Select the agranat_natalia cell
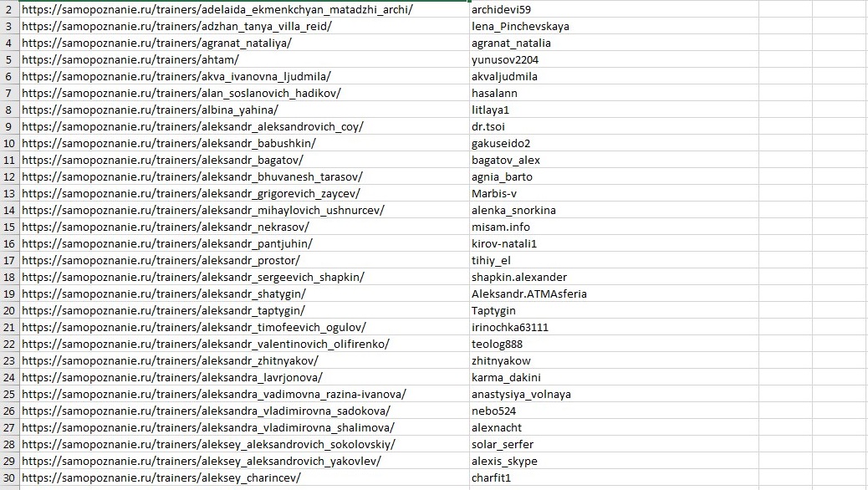The image size is (868, 490). tap(614, 43)
